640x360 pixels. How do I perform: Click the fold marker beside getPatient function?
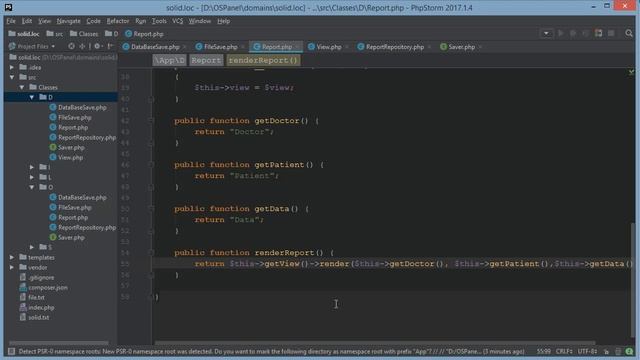click(x=151, y=165)
